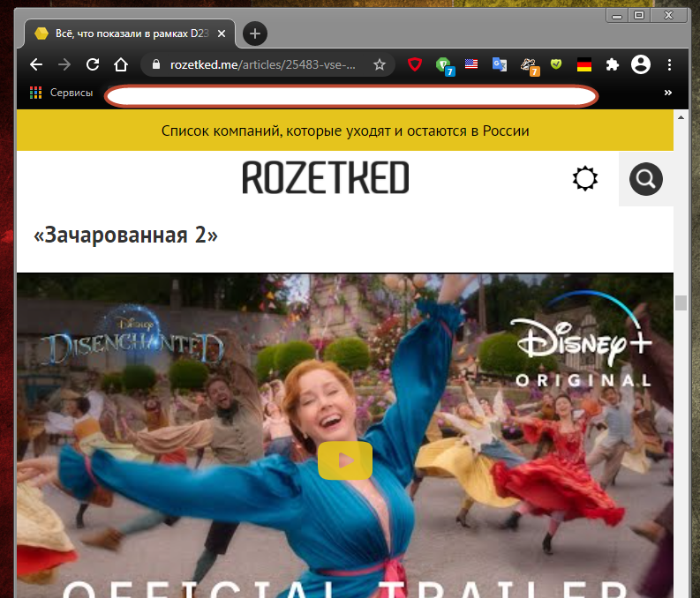Switch to the 'Всё, что показали в рамках D23' tab

point(130,34)
